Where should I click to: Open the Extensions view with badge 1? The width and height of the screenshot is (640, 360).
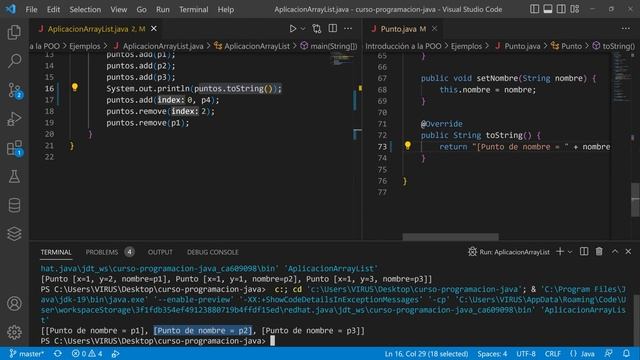click(14, 148)
